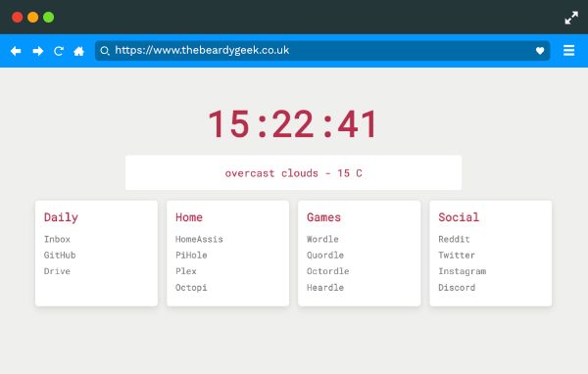This screenshot has height=374, width=588.
Task: Click the search magnifier in address bar
Action: click(105, 51)
